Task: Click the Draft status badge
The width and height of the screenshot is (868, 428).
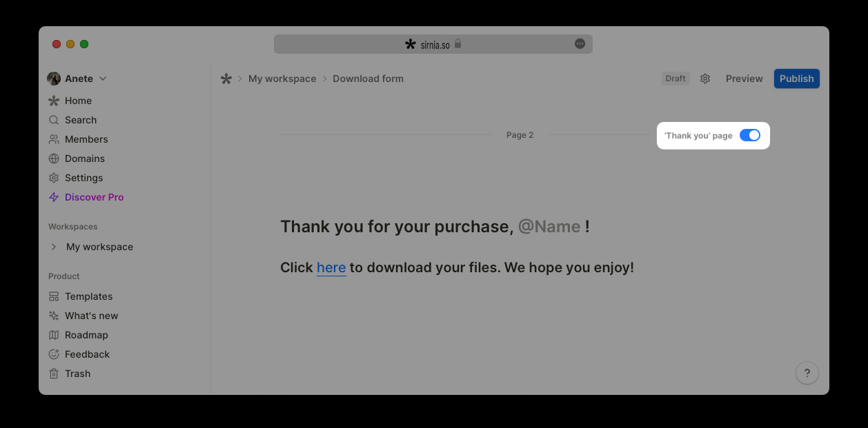Action: click(x=675, y=79)
